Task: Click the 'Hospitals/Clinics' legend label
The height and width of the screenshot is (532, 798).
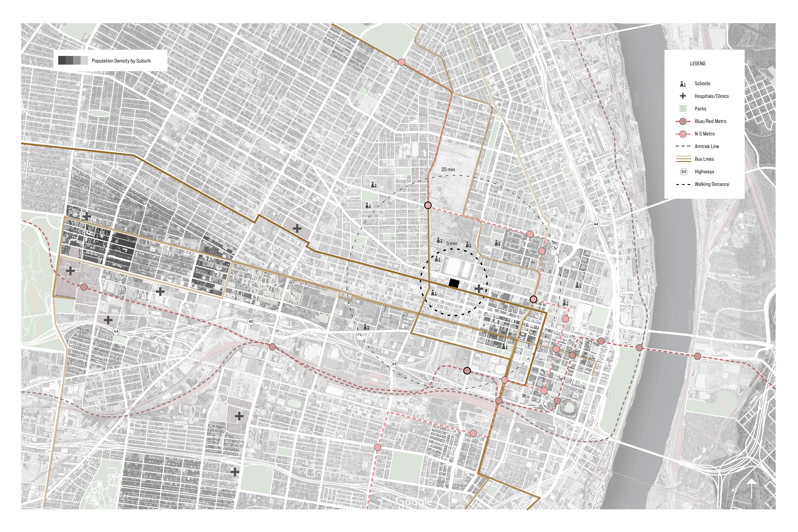Action: pyautogui.click(x=712, y=96)
